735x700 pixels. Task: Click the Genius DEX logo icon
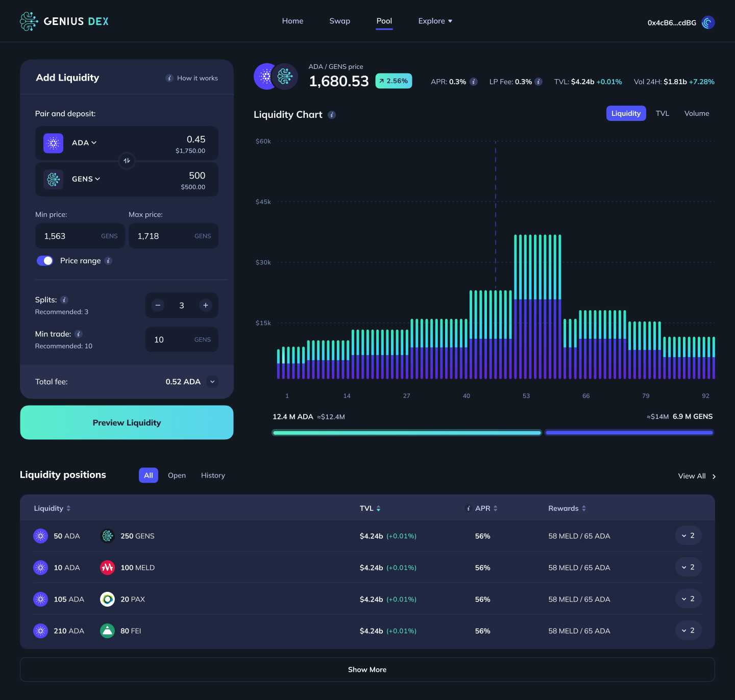(29, 21)
